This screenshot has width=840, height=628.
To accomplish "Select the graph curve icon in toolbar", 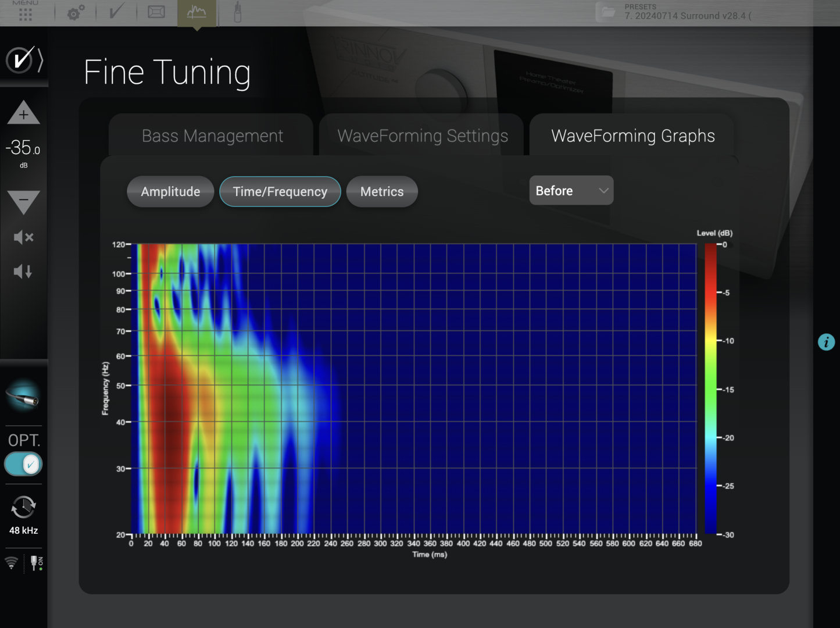I will 196,12.
